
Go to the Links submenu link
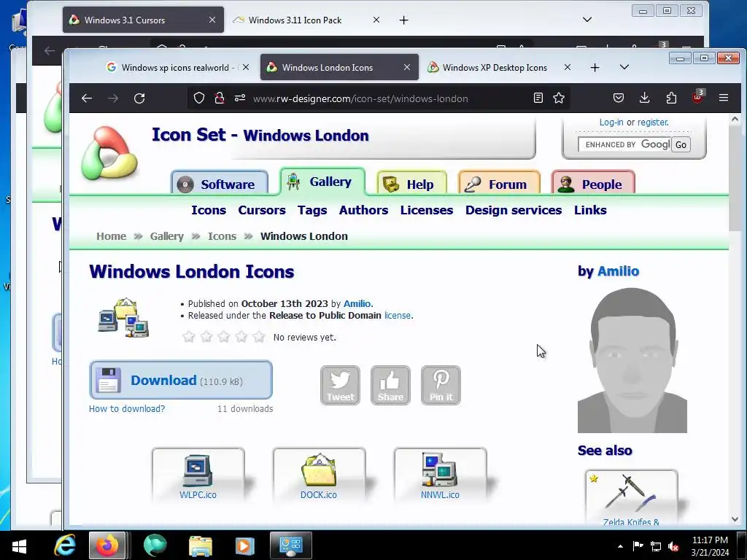pos(589,210)
